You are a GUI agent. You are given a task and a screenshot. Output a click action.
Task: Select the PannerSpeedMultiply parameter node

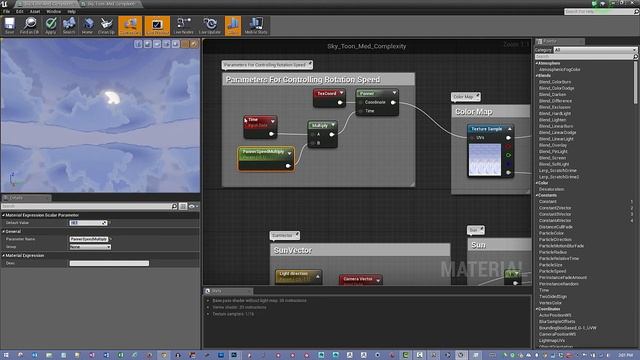pos(266,159)
